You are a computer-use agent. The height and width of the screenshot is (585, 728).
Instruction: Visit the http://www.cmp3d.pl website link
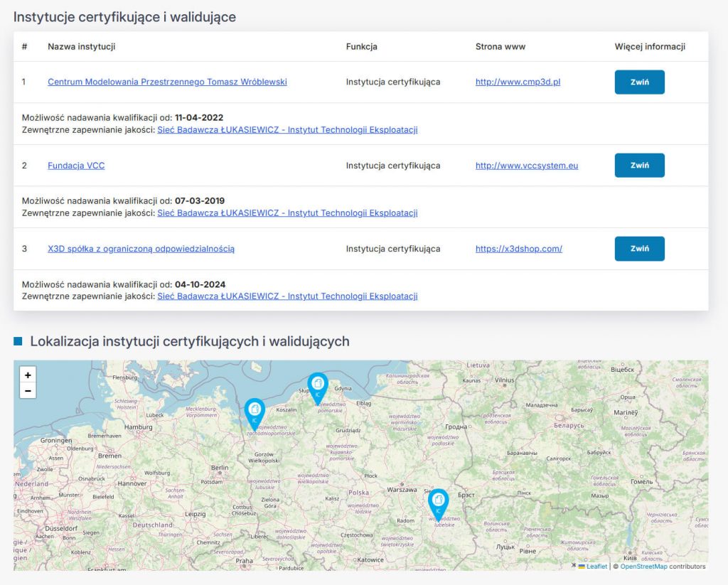point(518,82)
